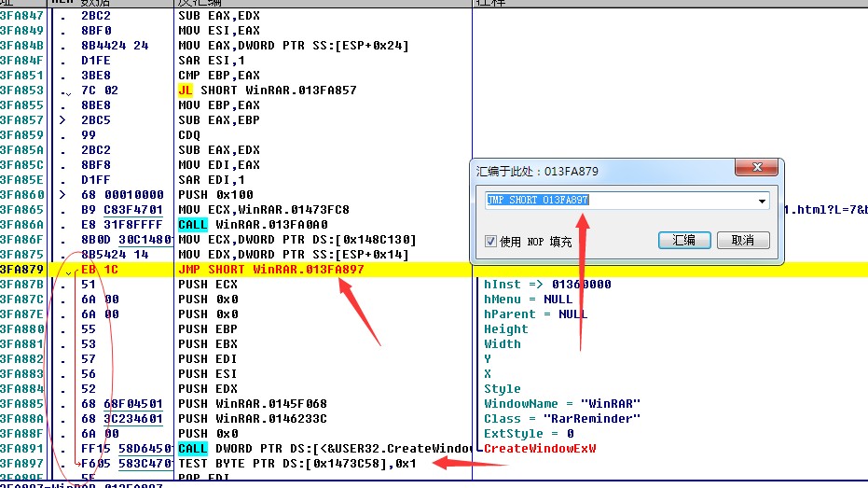Image resolution: width=868 pixels, height=488 pixels.
Task: Select the PUSH ECX instruction
Action: coord(208,285)
